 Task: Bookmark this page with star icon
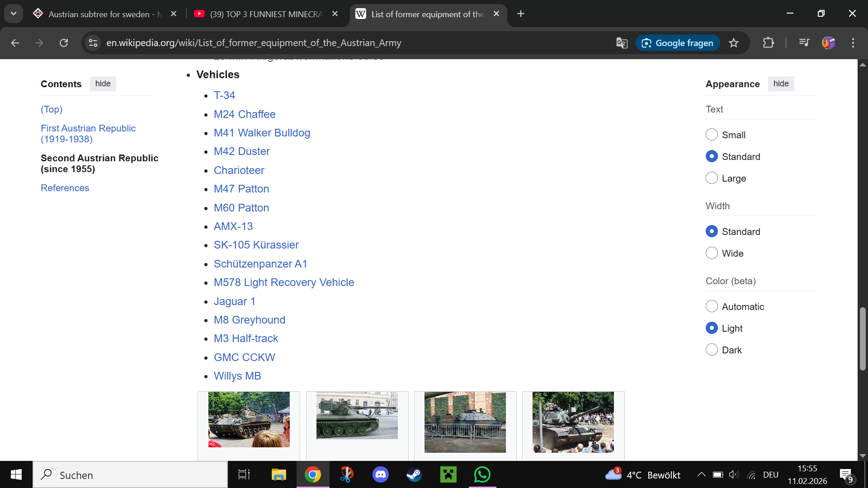click(733, 43)
